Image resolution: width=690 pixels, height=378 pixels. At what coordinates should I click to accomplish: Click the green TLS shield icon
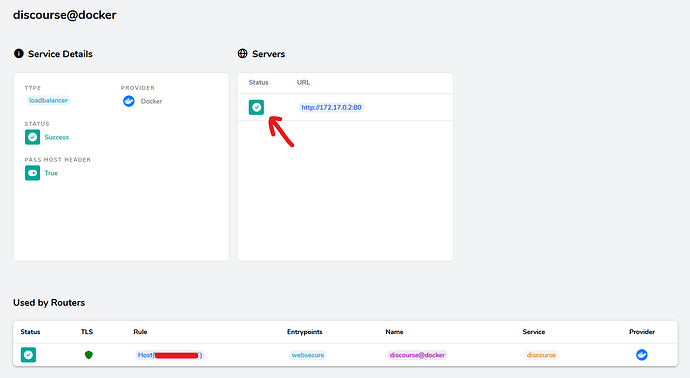pyautogui.click(x=88, y=355)
